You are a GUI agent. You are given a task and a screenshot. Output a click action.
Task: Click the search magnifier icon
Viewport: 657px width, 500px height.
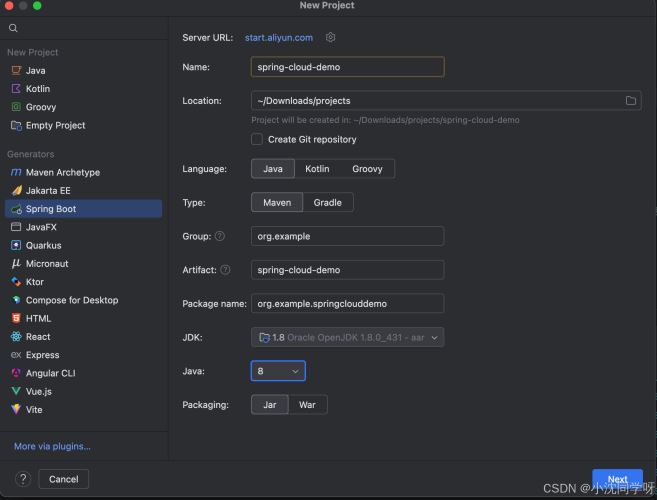(13, 28)
